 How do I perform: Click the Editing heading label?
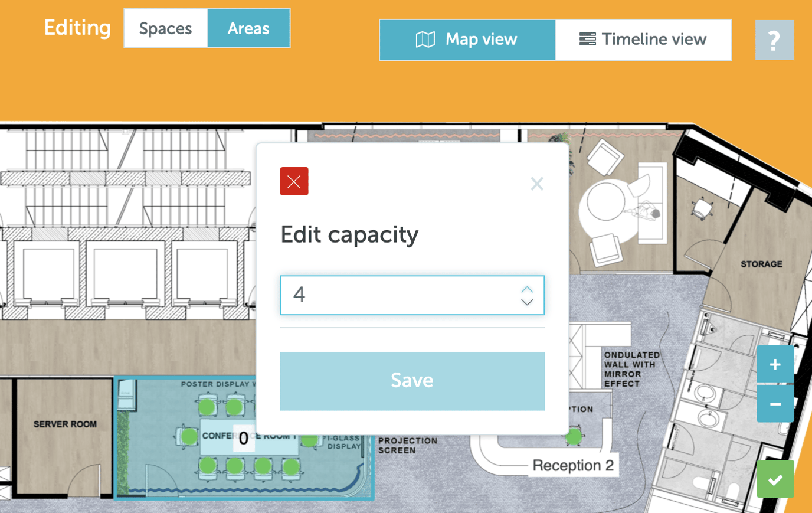77,28
